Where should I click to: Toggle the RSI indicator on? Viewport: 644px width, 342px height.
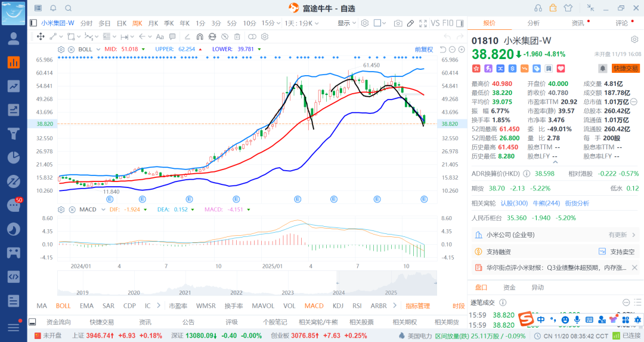pos(357,306)
